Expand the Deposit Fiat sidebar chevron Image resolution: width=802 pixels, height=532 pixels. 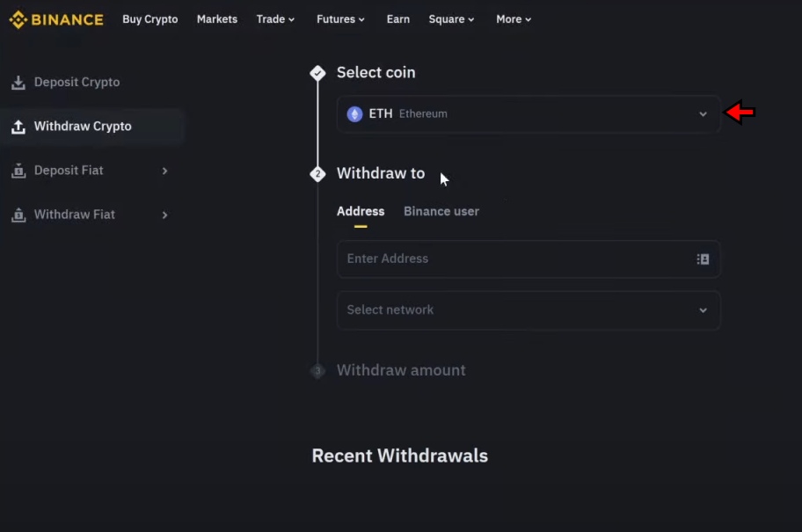pos(165,171)
